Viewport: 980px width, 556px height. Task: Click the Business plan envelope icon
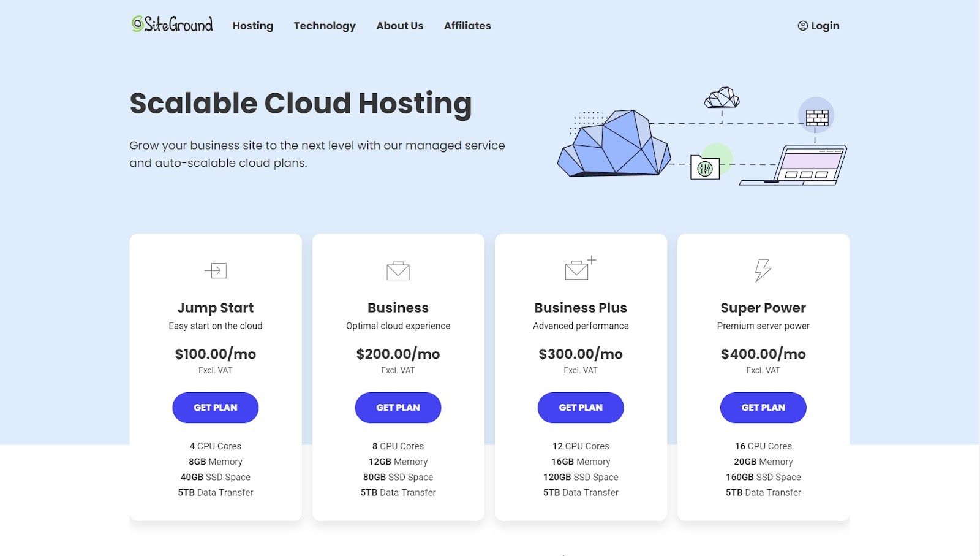[398, 270]
